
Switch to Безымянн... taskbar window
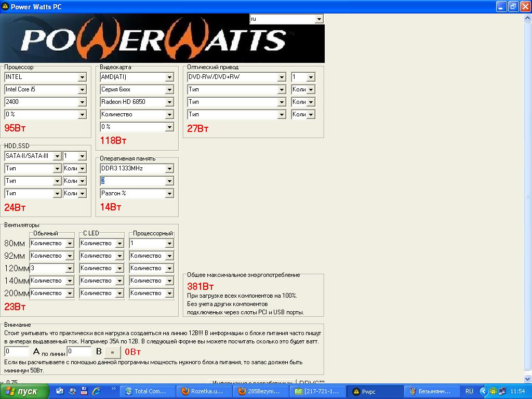pos(432,392)
